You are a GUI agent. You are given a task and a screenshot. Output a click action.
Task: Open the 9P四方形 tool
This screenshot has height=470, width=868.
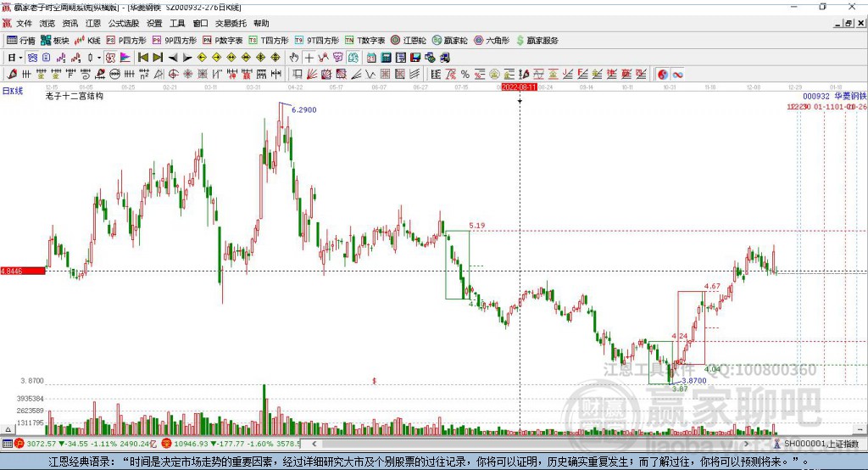[175, 41]
